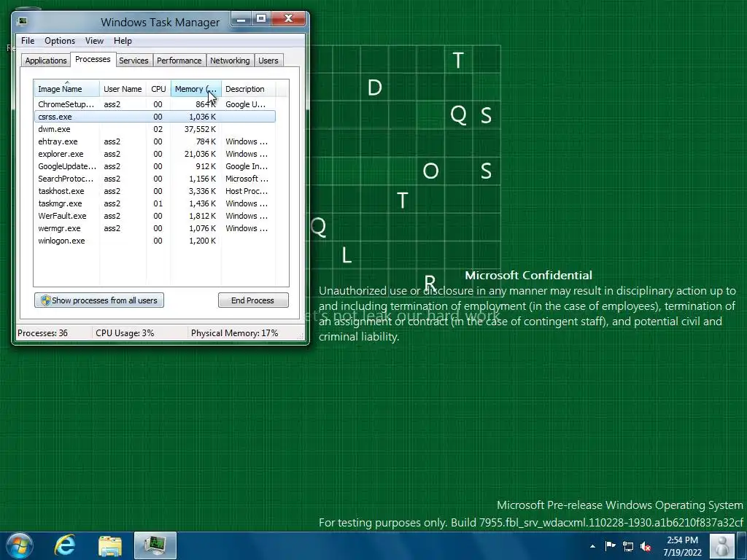
Task: Select the wermgr.exe process
Action: click(155, 228)
